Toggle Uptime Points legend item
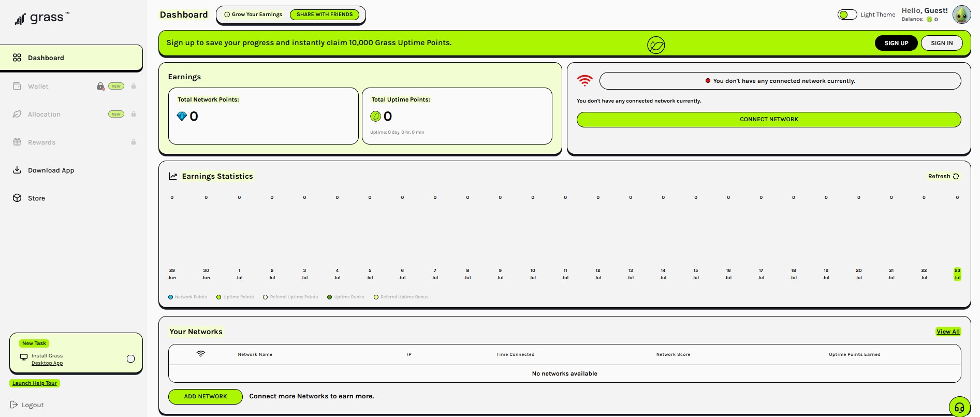This screenshot has height=417, width=980. 235,297
